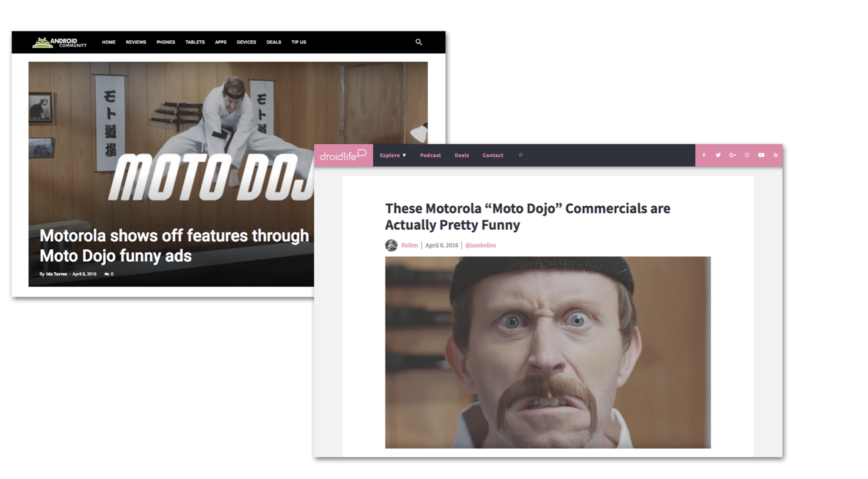Select the Phones menu item
868x479 pixels.
coord(165,42)
